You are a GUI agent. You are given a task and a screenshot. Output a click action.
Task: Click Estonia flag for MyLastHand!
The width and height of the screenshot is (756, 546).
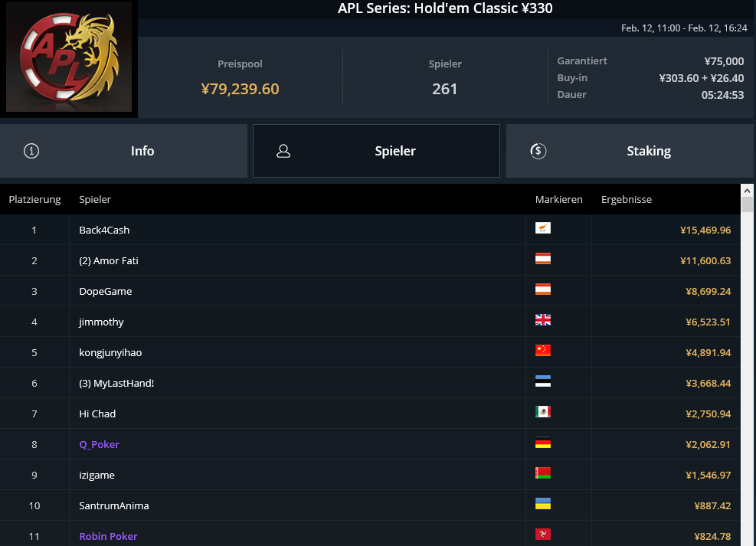543,381
